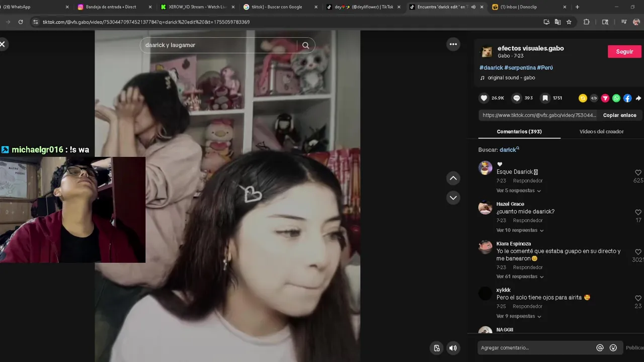Reply to Kiara Espinoza's comment

pyautogui.click(x=528, y=267)
